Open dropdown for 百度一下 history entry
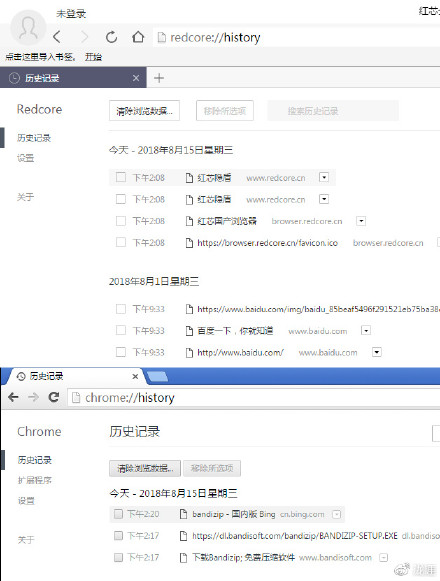 tap(366, 330)
